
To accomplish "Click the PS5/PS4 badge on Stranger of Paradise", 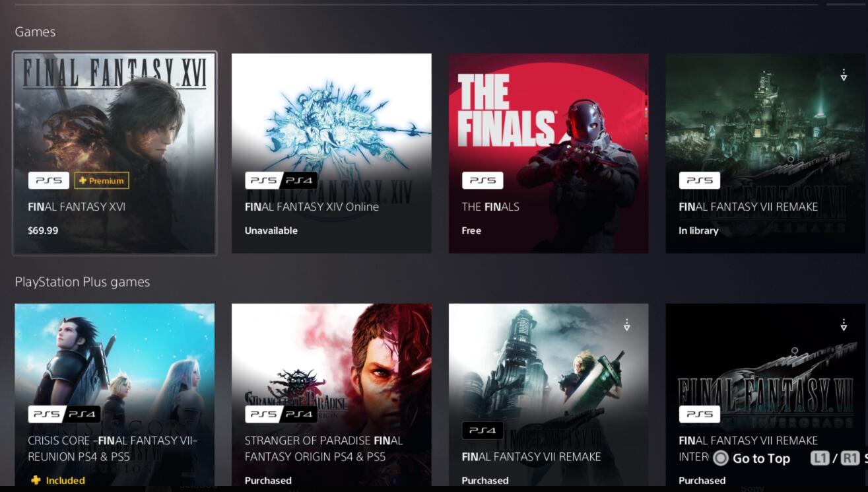I will tap(281, 414).
